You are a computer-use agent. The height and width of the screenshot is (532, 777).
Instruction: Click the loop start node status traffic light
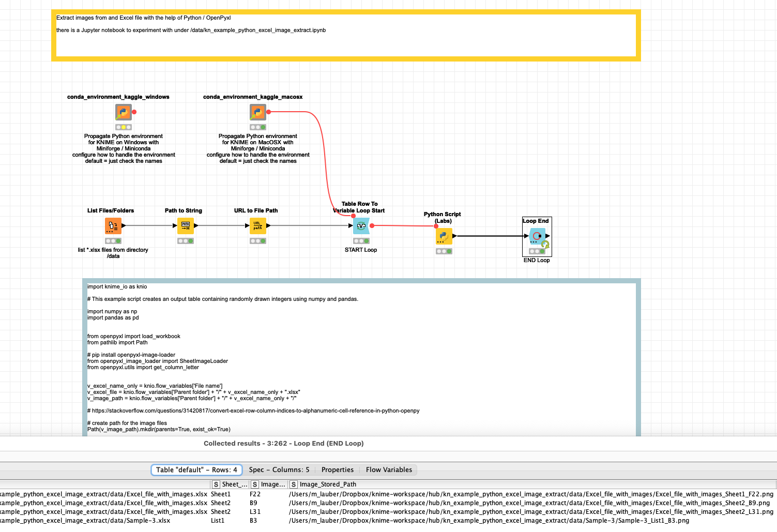(x=361, y=241)
